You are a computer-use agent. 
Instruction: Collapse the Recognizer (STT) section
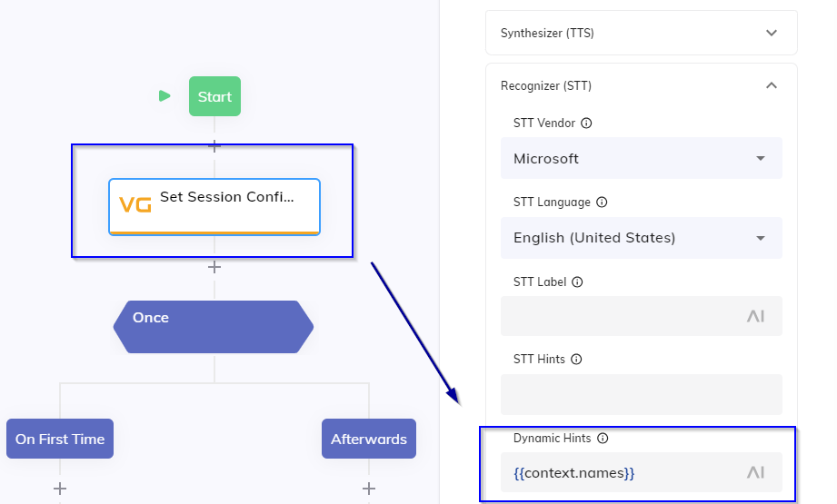tap(772, 85)
